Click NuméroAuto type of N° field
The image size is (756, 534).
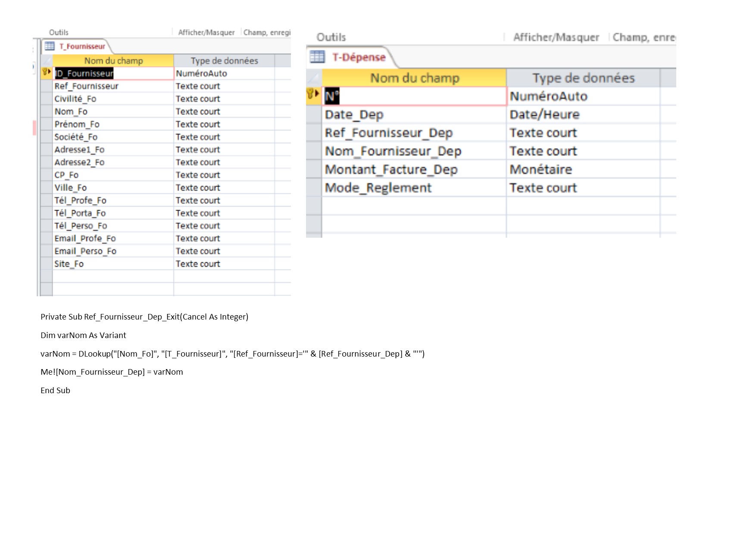coord(583,96)
